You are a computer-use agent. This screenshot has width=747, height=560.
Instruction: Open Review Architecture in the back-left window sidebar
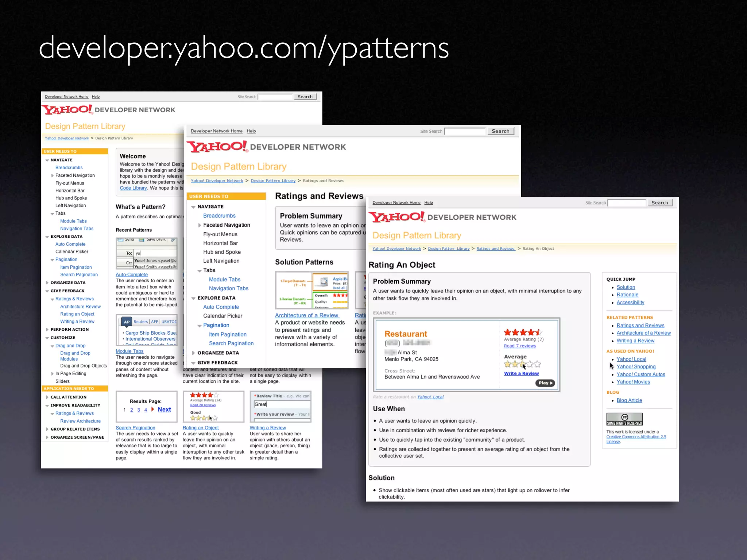click(x=81, y=421)
